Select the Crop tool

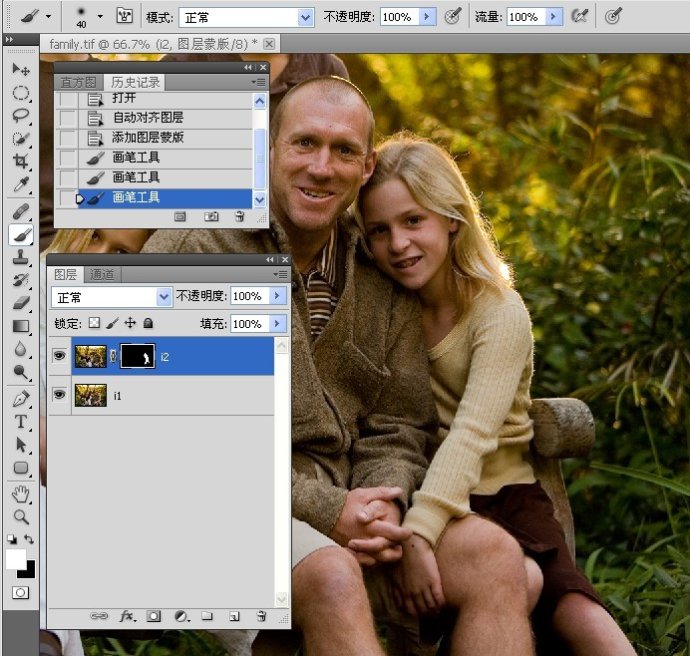pos(21,161)
